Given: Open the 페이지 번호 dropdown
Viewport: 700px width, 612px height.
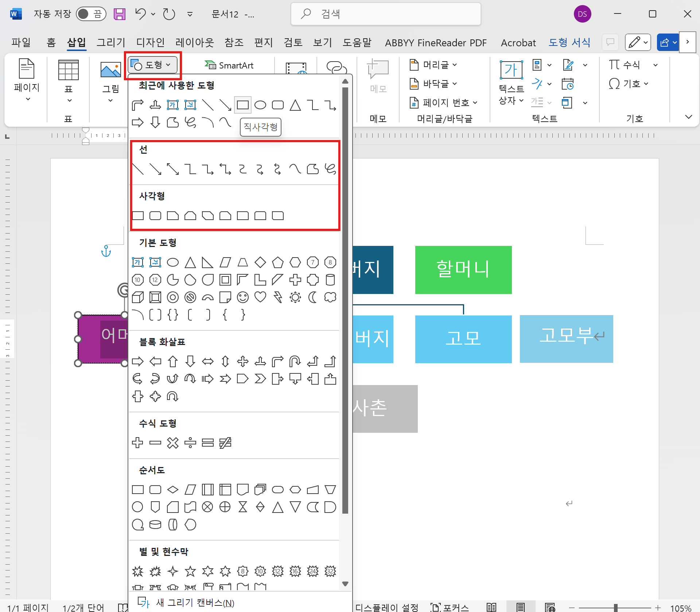Looking at the screenshot, I should (444, 103).
